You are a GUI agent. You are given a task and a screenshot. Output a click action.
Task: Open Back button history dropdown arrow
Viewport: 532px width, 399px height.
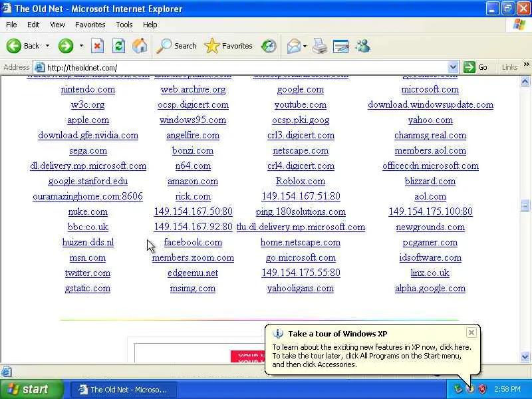click(x=47, y=46)
